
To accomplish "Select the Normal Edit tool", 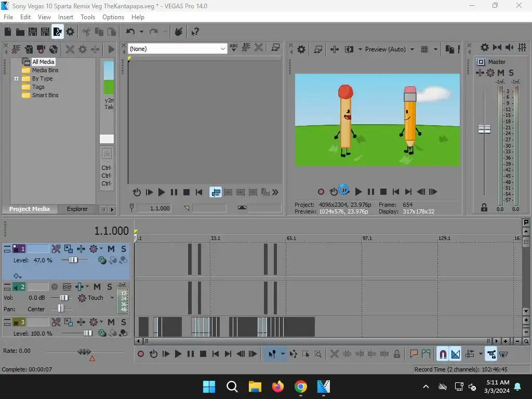I will pos(272,354).
